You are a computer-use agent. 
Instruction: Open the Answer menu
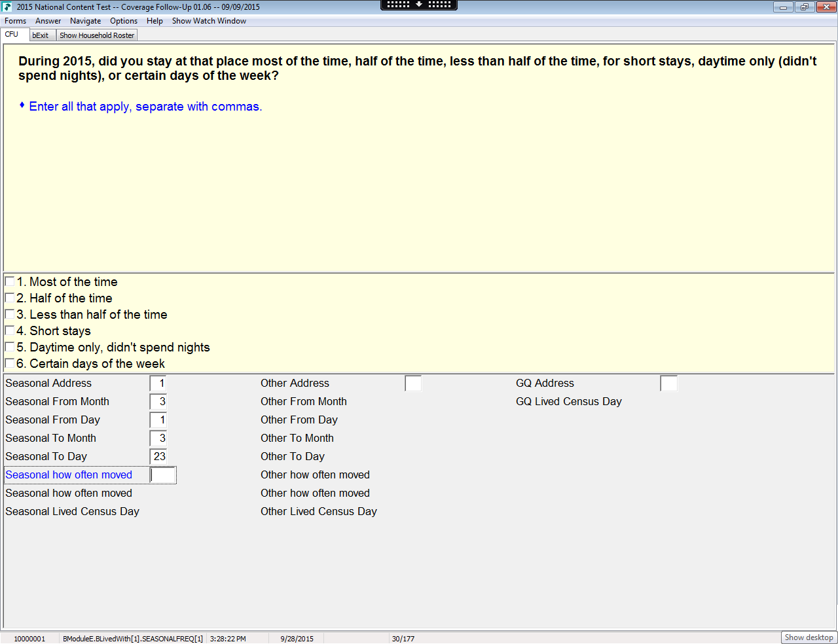(x=48, y=21)
